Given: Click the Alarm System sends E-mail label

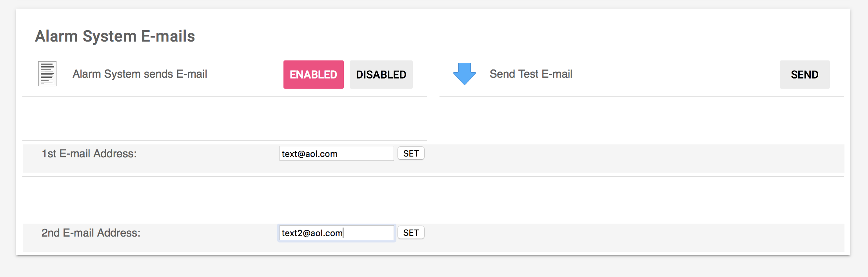Looking at the screenshot, I should (x=140, y=74).
